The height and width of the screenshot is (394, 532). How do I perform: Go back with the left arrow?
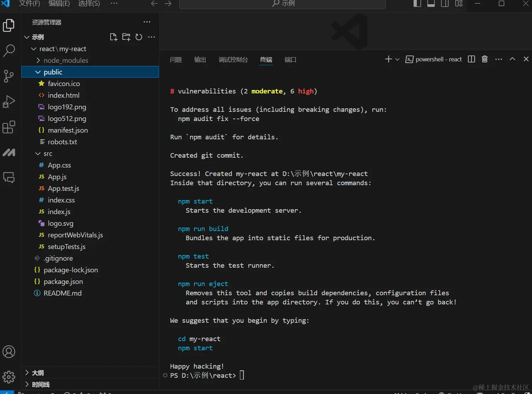tap(154, 4)
